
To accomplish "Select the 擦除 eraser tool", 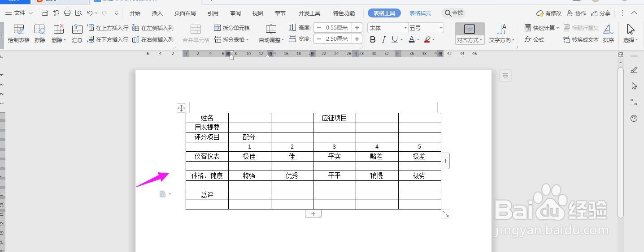I will click(40, 34).
